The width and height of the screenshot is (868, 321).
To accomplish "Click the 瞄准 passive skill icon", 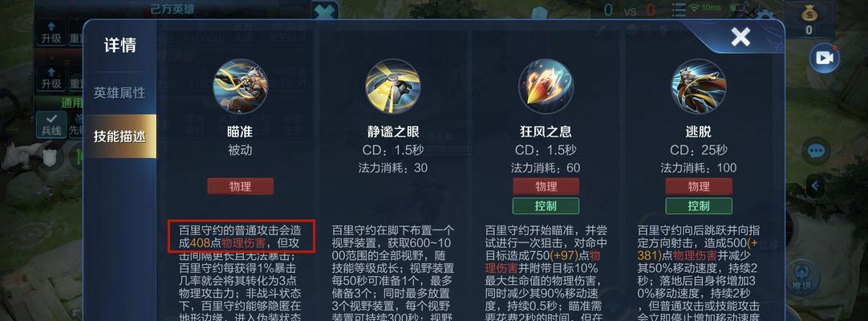I will pyautogui.click(x=240, y=87).
